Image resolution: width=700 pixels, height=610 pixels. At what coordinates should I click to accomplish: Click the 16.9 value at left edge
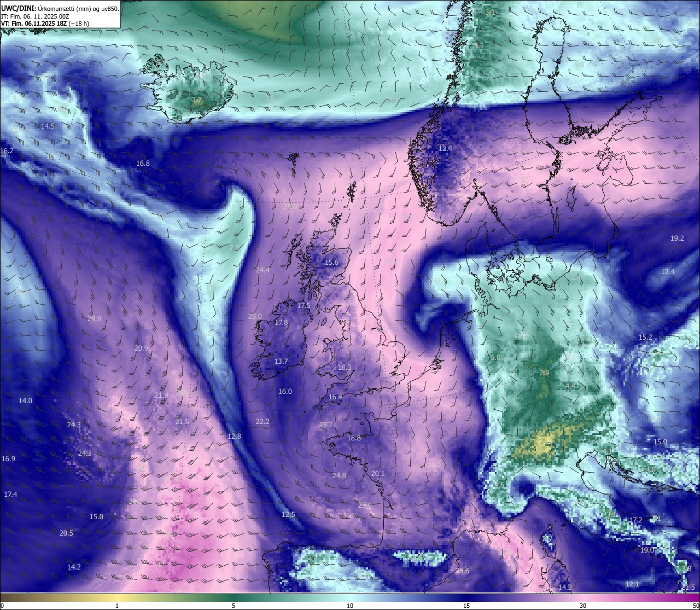(x=8, y=458)
